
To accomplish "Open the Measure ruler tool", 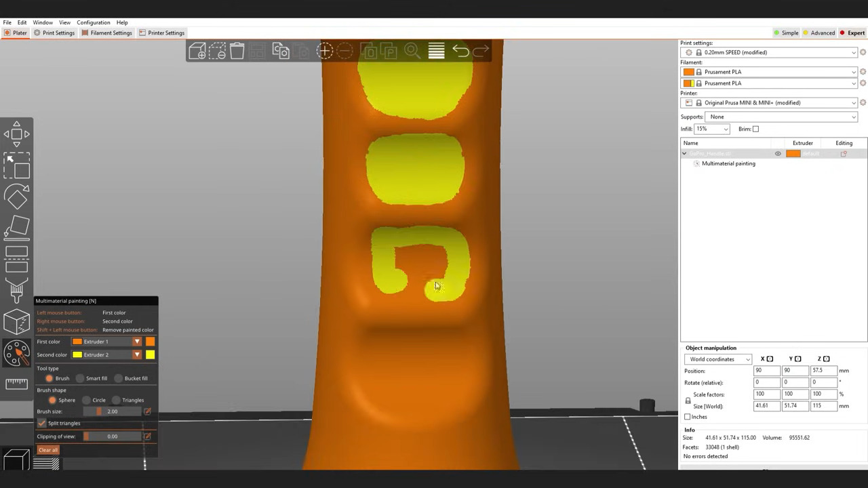I will click(x=17, y=384).
